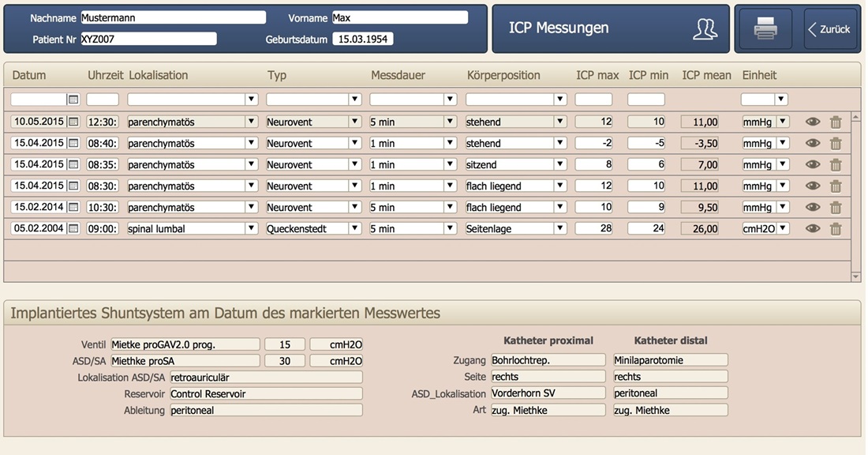Open calendar picker for 15.02.2014 date
The image size is (868, 455).
(73, 207)
